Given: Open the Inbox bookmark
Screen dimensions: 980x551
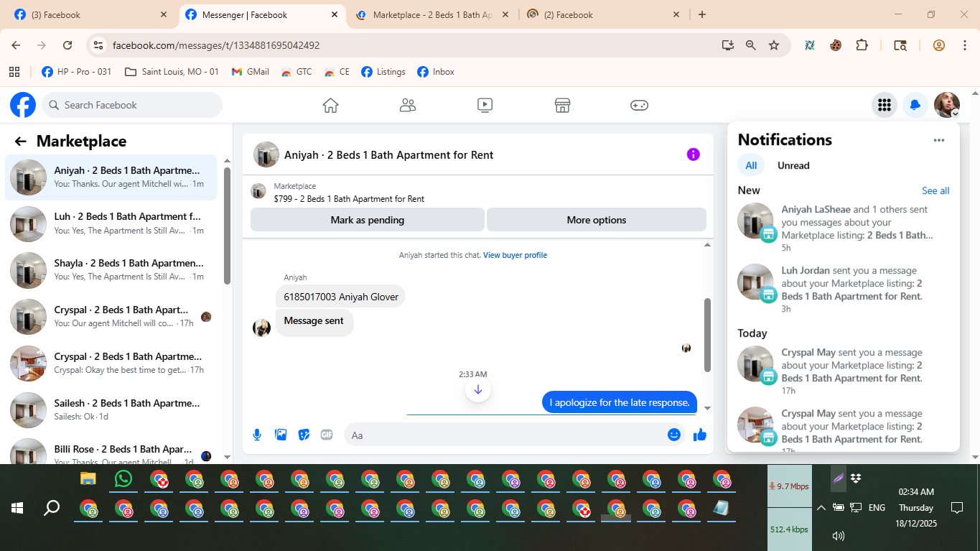Looking at the screenshot, I should [436, 72].
